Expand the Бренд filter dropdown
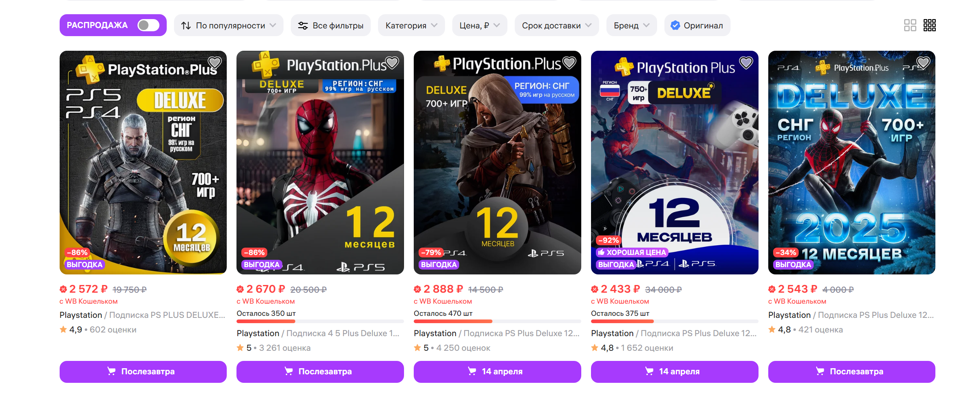Viewport: 980px width, 395px height. [631, 26]
